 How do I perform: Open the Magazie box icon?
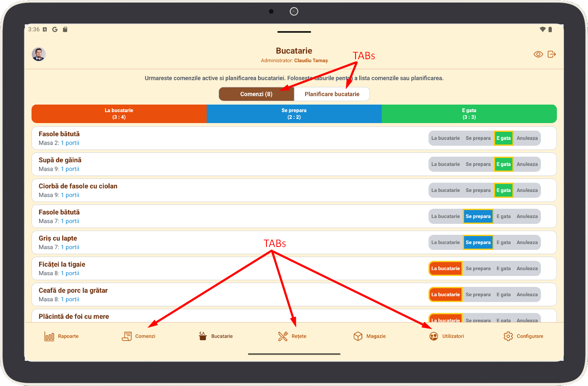(358, 336)
